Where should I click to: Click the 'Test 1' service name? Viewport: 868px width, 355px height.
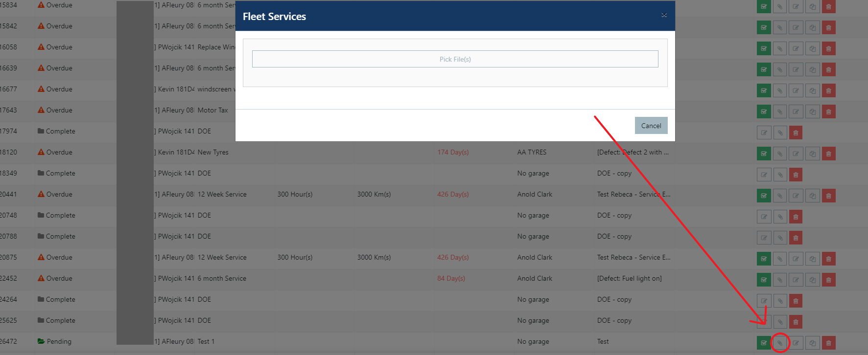pyautogui.click(x=206, y=341)
